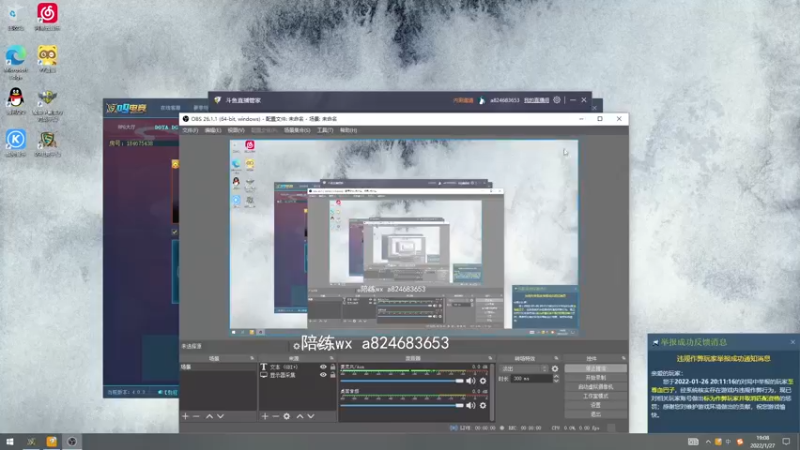This screenshot has width=800, height=450.
Task: Click the transition duration input field
Action: 532,379
